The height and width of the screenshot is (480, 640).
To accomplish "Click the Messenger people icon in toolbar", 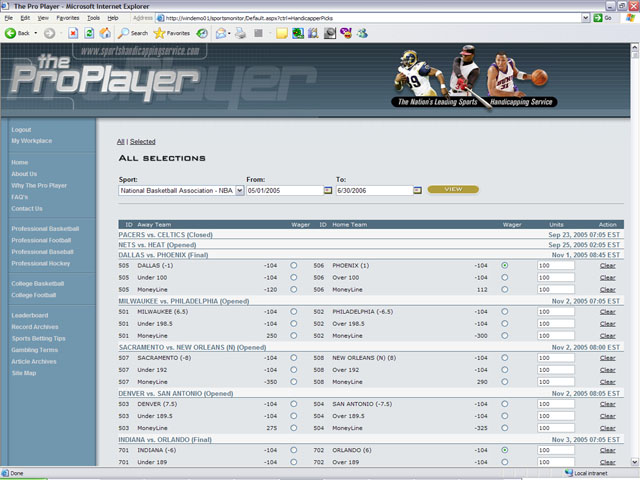I will click(x=362, y=33).
